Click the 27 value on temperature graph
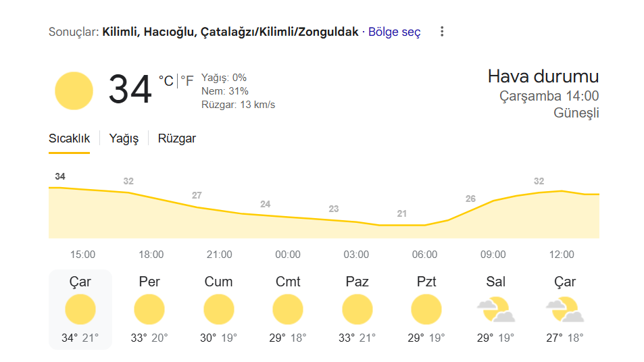The width and height of the screenshot is (644, 362). (197, 195)
